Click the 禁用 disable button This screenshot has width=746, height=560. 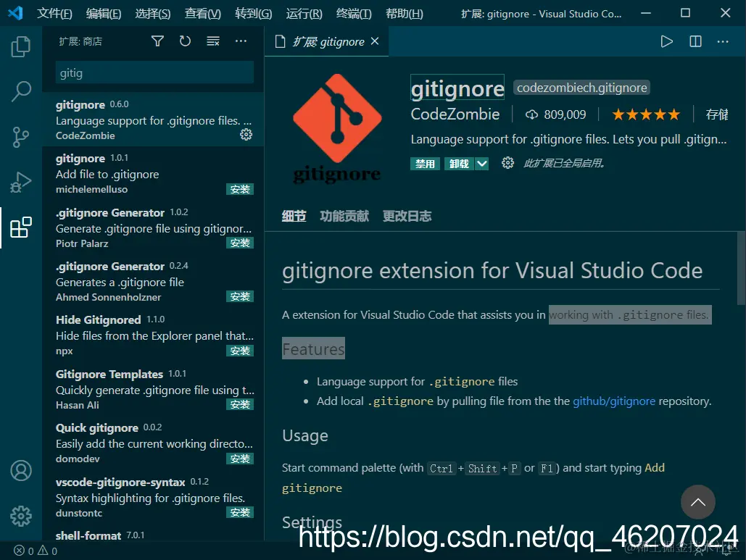[x=425, y=164]
